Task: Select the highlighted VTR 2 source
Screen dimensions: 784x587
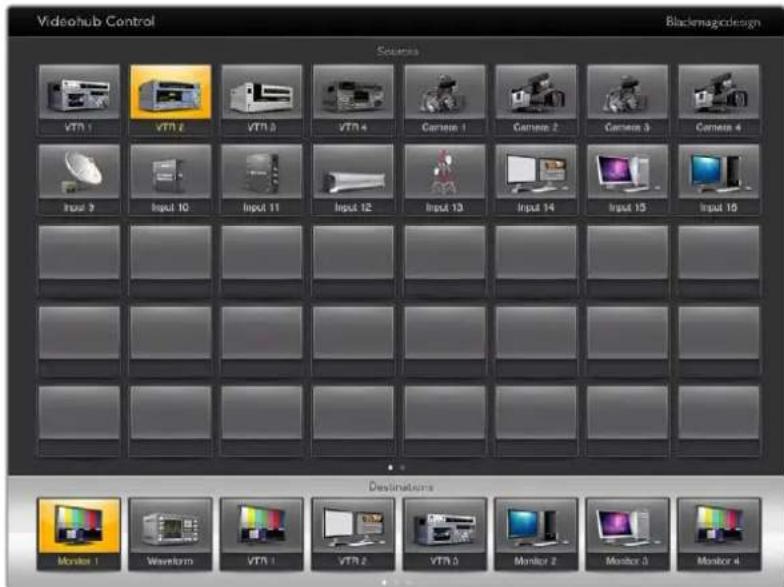Action: click(x=170, y=100)
